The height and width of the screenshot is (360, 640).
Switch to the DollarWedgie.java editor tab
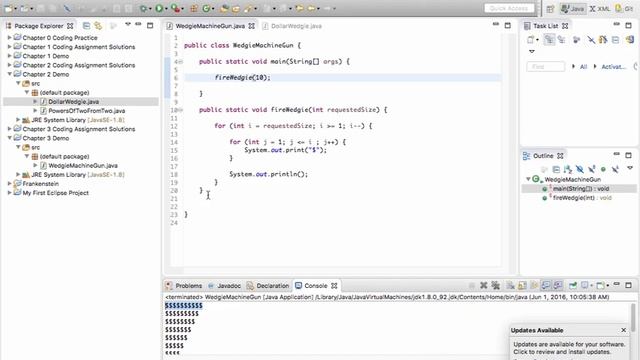[x=296, y=26]
